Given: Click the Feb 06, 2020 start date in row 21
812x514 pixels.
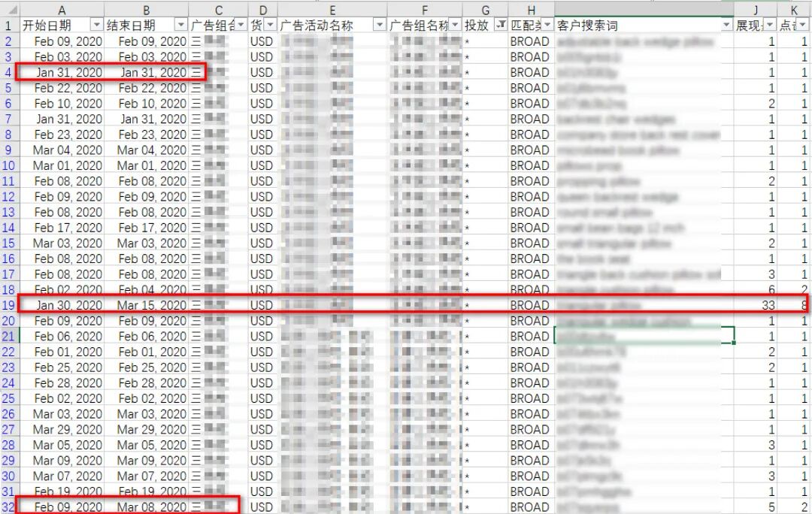Looking at the screenshot, I should 62,336.
